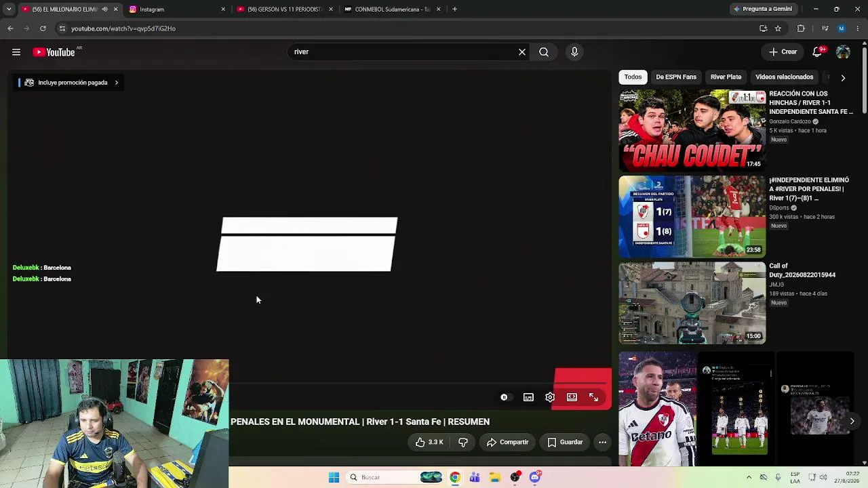Switch to the CONMEBOL Sudamericana tab
Image resolution: width=868 pixels, height=488 pixels.
392,9
